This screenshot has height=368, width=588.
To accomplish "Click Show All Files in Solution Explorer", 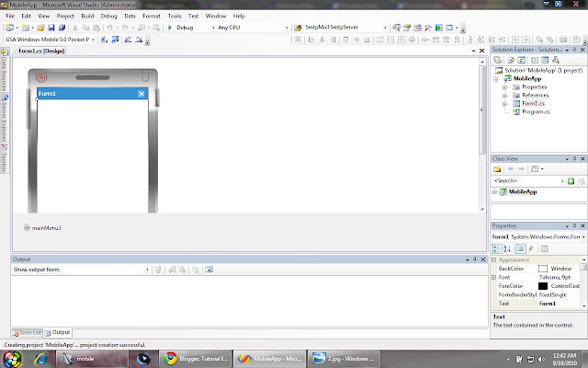I will [511, 60].
